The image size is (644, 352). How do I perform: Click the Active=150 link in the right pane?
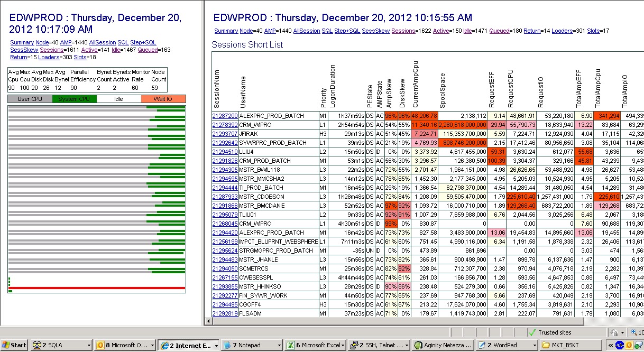click(x=441, y=31)
